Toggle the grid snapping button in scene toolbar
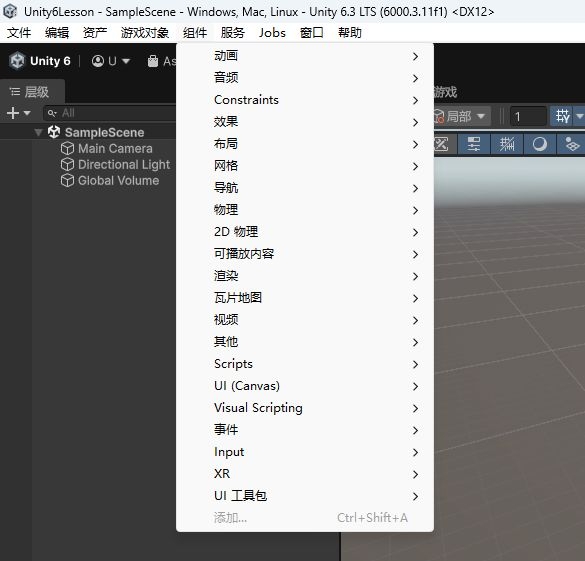585x561 pixels. pos(563,116)
